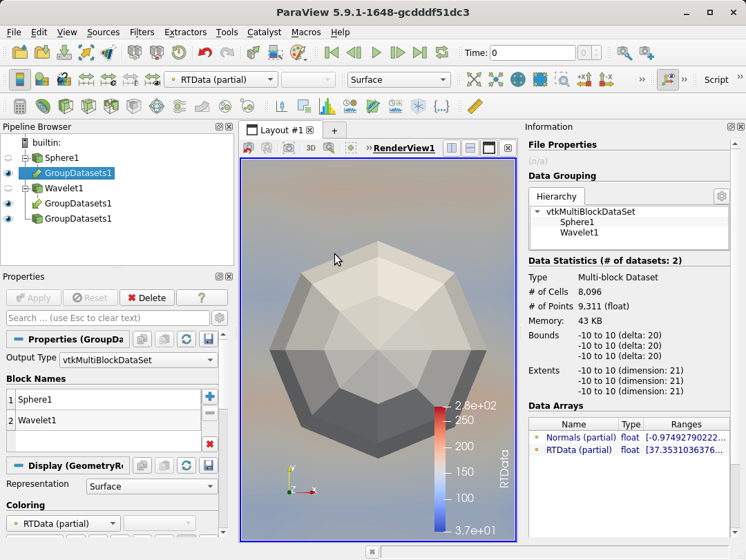The image size is (746, 560).
Task: Click the Undo red arrow icon
Action: pyautogui.click(x=204, y=52)
